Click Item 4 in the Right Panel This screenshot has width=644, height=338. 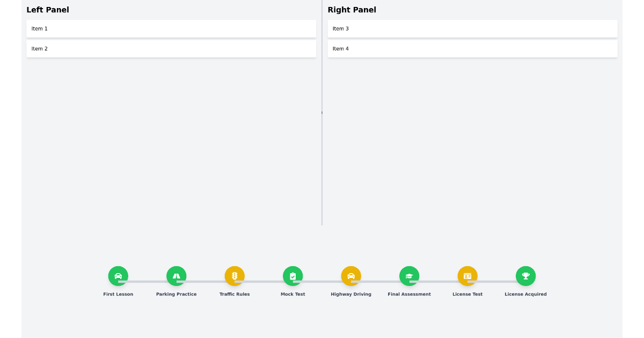pyautogui.click(x=472, y=49)
